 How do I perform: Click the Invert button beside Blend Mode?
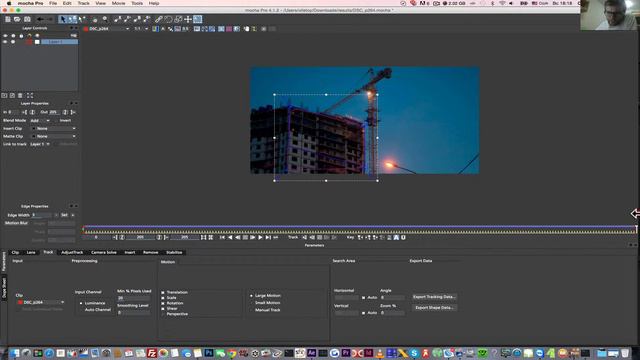tap(65, 120)
